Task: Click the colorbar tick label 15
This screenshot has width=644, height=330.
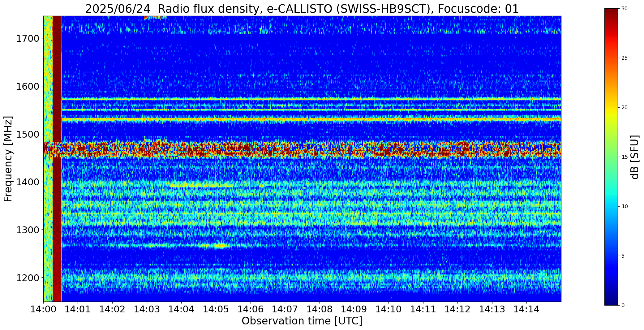Action: tap(625, 157)
